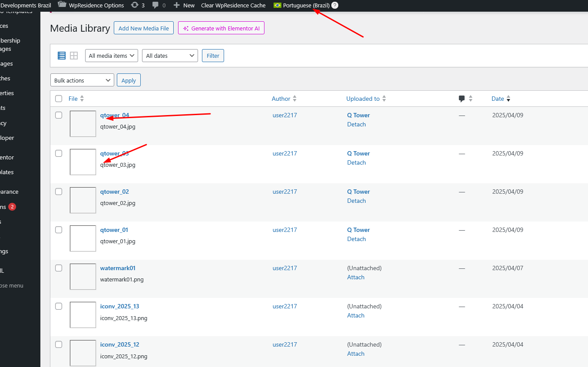Click Attach link for watermark01

pyautogui.click(x=356, y=277)
